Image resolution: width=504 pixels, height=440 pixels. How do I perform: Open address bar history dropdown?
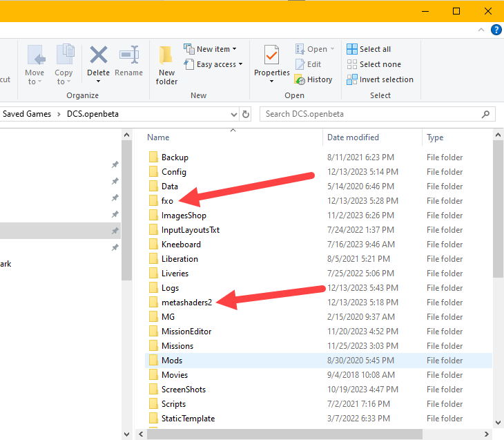(234, 114)
